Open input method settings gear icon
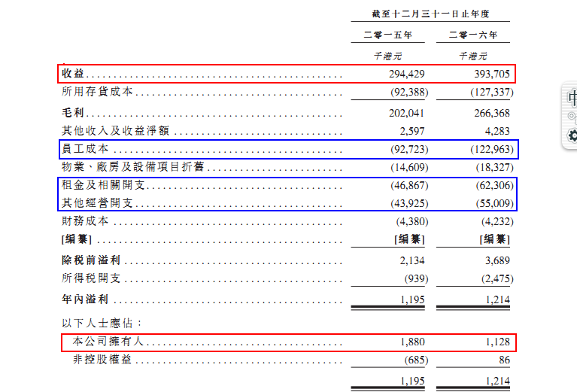The width and height of the screenshot is (577, 392). coord(572,135)
